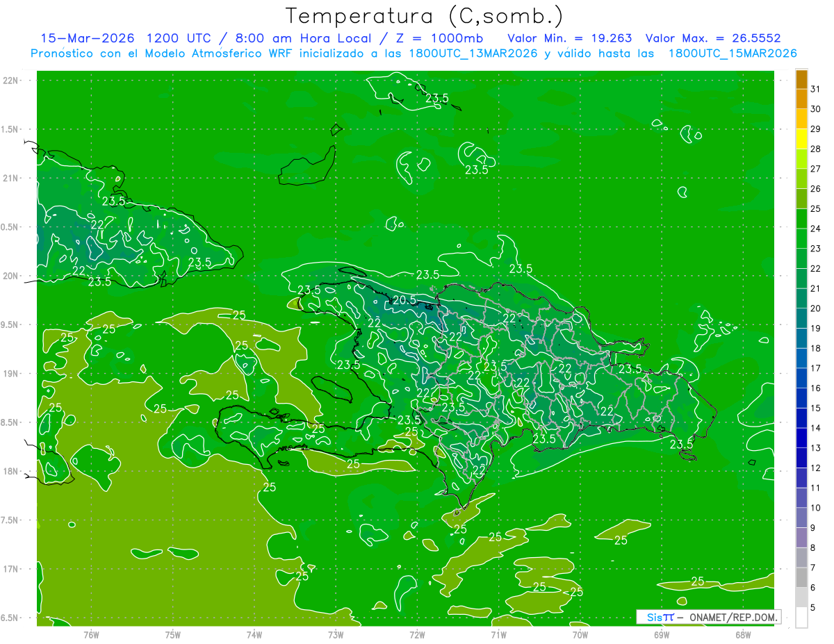The height and width of the screenshot is (644, 834).
Task: Click the "1200 UTC" time label
Action: click(178, 38)
